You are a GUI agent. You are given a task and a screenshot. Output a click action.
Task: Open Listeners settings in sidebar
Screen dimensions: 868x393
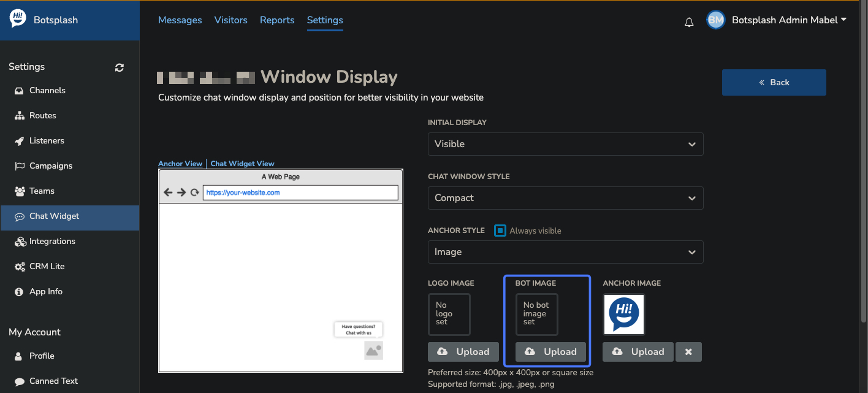pyautogui.click(x=70, y=141)
